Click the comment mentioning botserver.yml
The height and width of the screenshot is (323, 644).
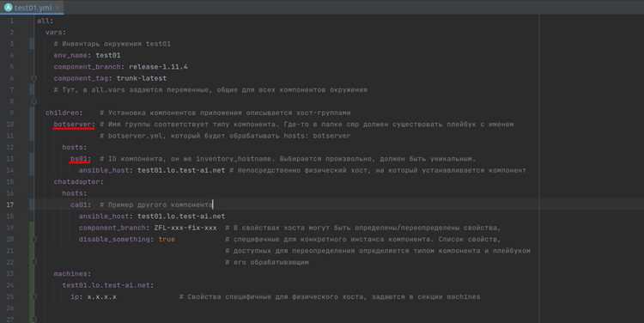225,136
